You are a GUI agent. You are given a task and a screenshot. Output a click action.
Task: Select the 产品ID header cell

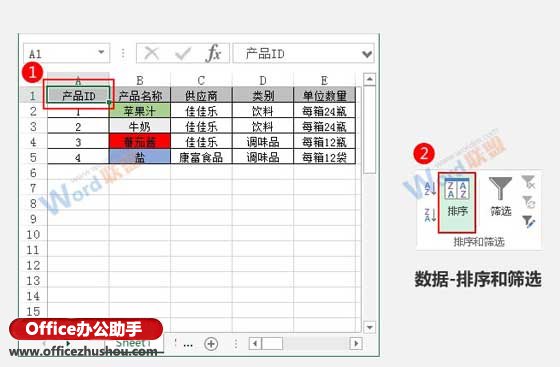point(78,95)
